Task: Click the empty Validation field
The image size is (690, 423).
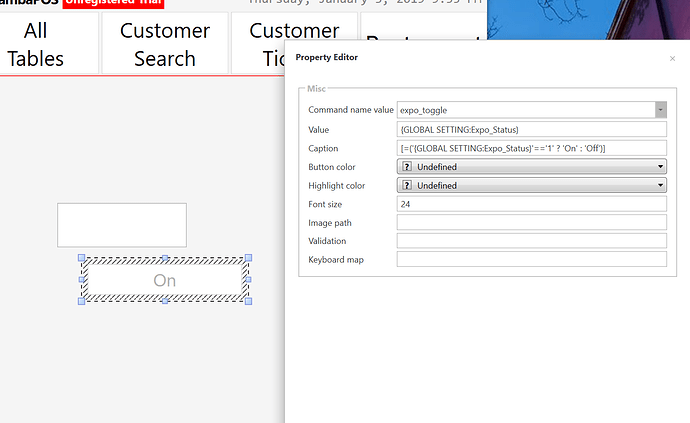Action: point(532,241)
